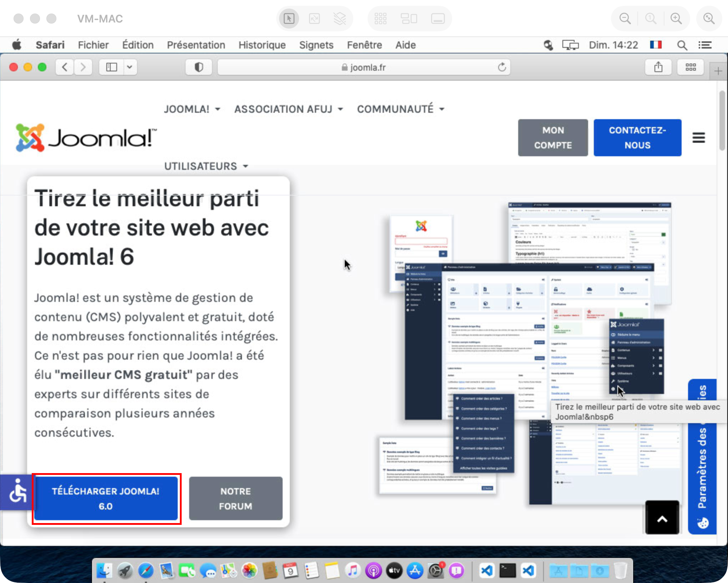Expand the COMMUNAUTÉ navigation dropdown

pyautogui.click(x=400, y=109)
